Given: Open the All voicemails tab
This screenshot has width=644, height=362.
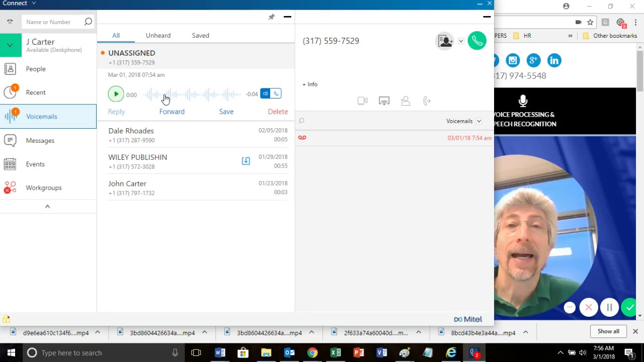Looking at the screenshot, I should pyautogui.click(x=116, y=36).
